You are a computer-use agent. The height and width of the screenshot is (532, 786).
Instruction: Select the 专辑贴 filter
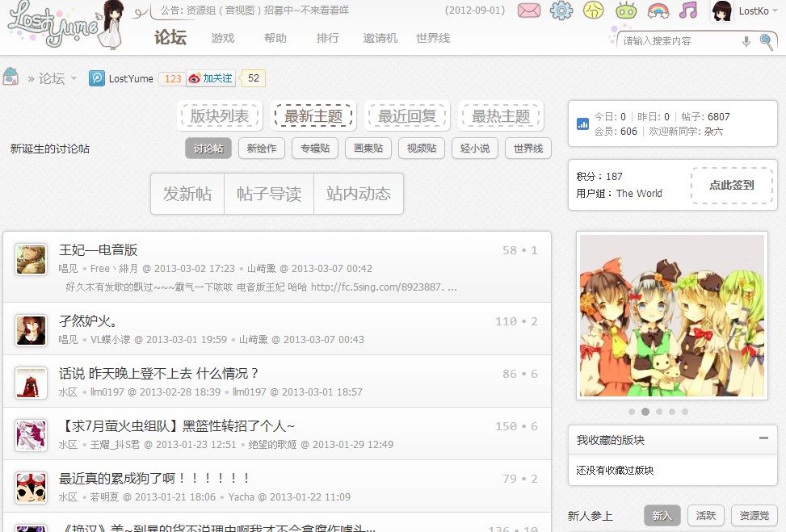[x=315, y=149]
